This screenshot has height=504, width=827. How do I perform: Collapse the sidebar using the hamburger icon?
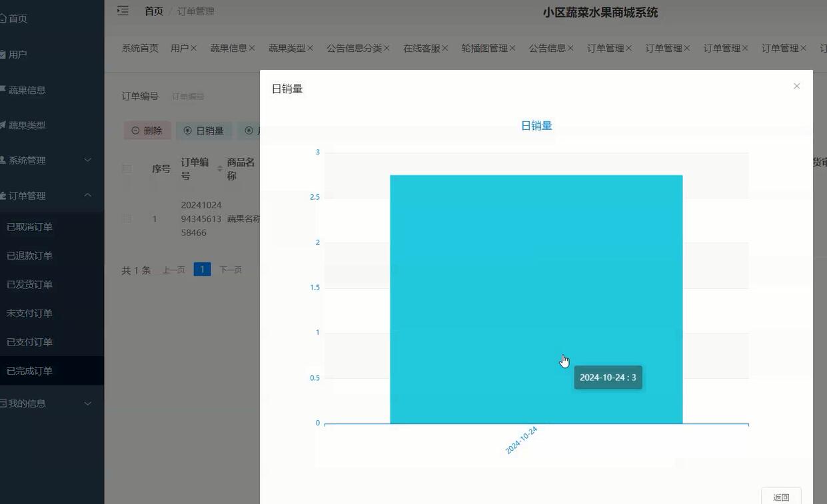(x=122, y=11)
